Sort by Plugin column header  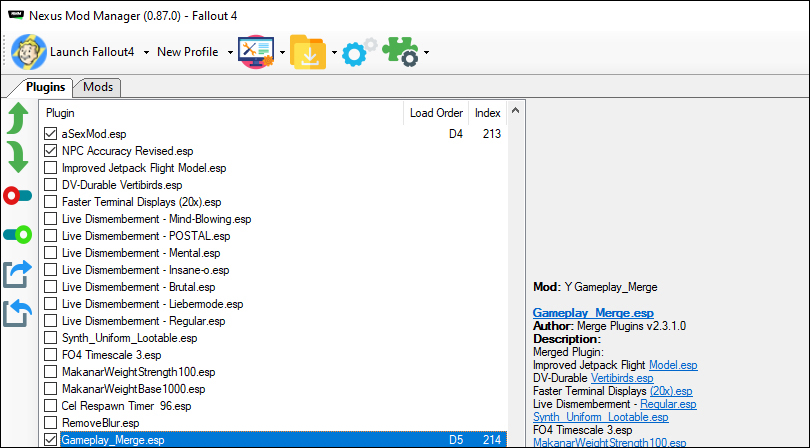[x=222, y=113]
